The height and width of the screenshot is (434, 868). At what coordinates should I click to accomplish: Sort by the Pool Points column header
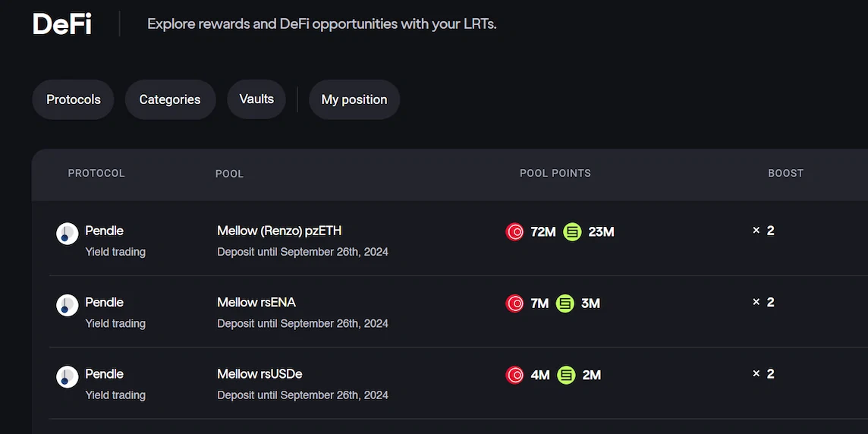[x=555, y=173]
